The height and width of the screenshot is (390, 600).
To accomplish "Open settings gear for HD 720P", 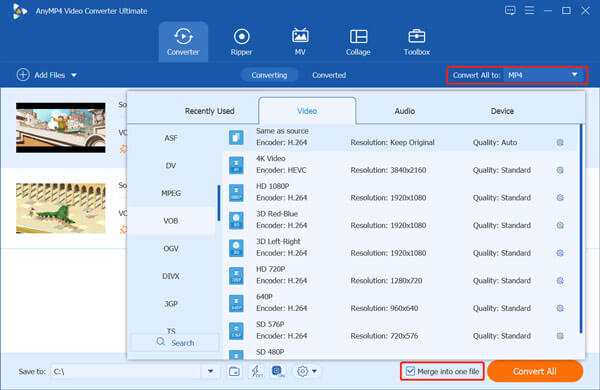I will point(560,281).
